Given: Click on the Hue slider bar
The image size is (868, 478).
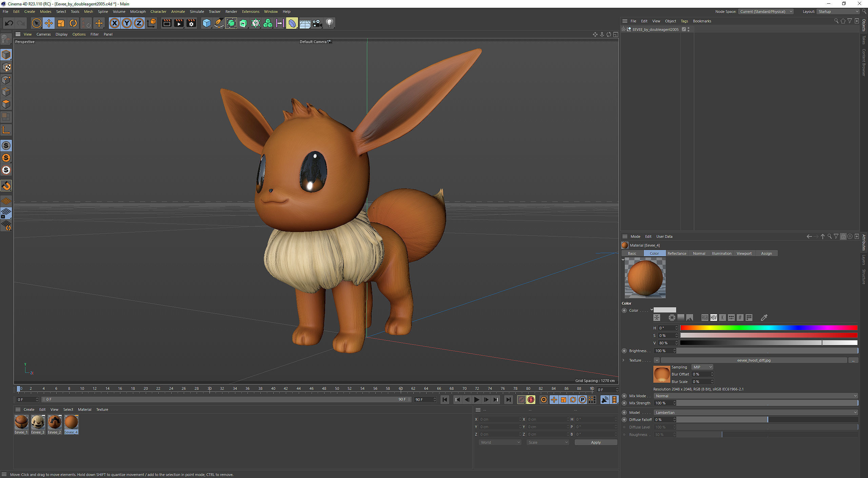Looking at the screenshot, I should point(769,328).
